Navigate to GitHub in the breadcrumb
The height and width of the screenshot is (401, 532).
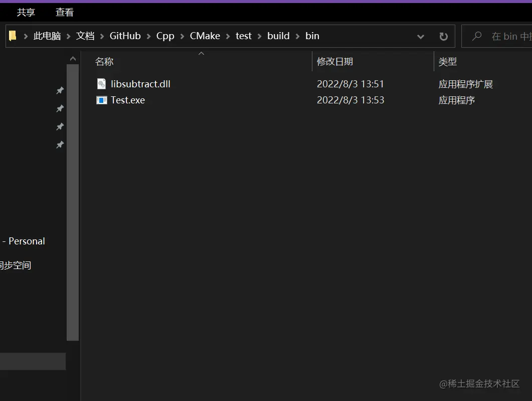coord(125,36)
